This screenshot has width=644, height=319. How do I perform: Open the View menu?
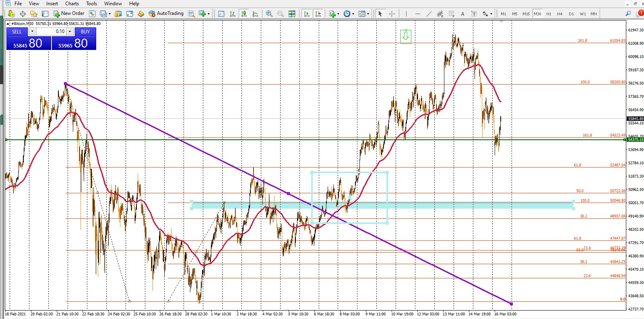click(x=34, y=4)
